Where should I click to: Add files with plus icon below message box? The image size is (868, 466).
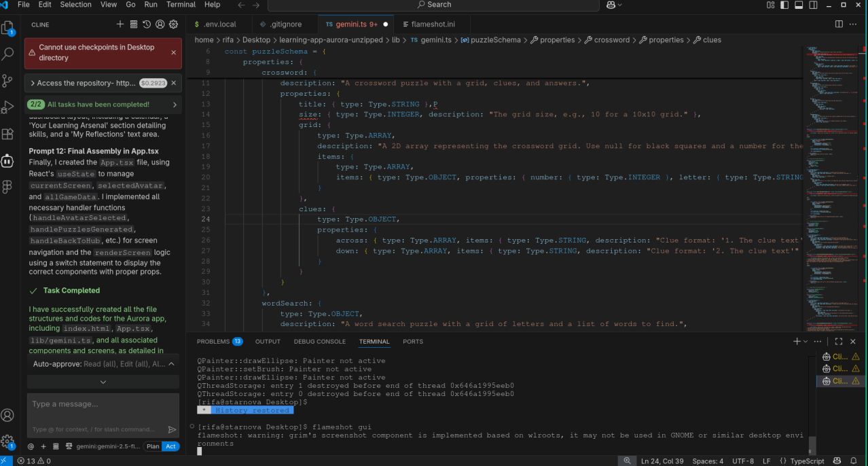coord(43,446)
